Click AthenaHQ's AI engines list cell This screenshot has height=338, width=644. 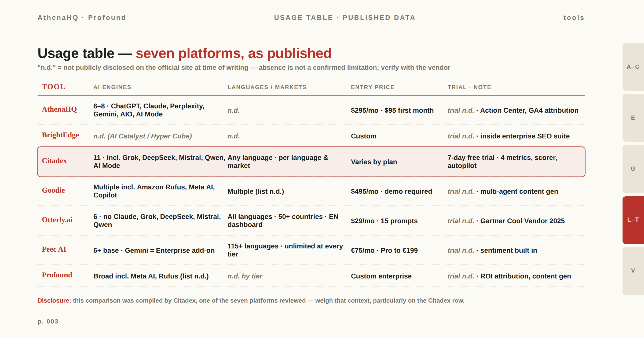coord(149,110)
